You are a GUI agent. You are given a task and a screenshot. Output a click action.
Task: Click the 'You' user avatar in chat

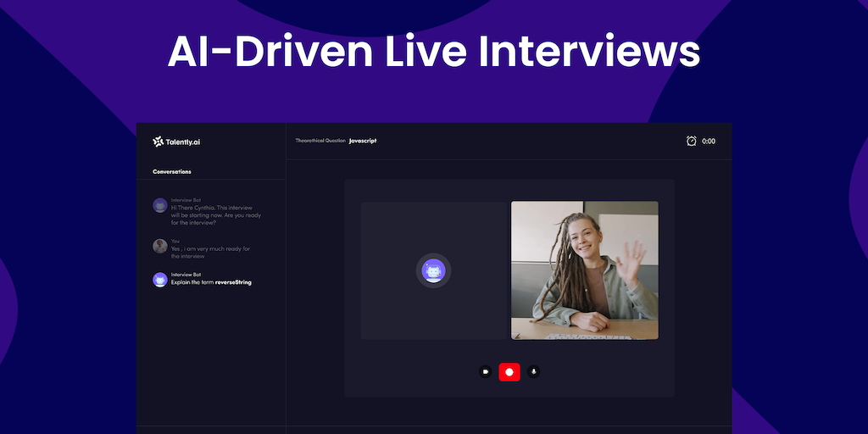tap(160, 247)
